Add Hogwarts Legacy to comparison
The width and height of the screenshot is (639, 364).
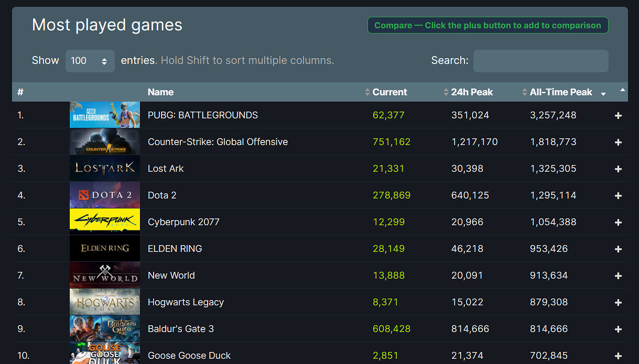pos(618,302)
